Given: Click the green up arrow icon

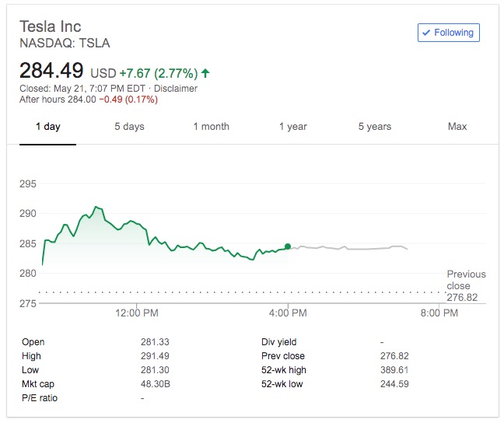Looking at the screenshot, I should pos(205,73).
